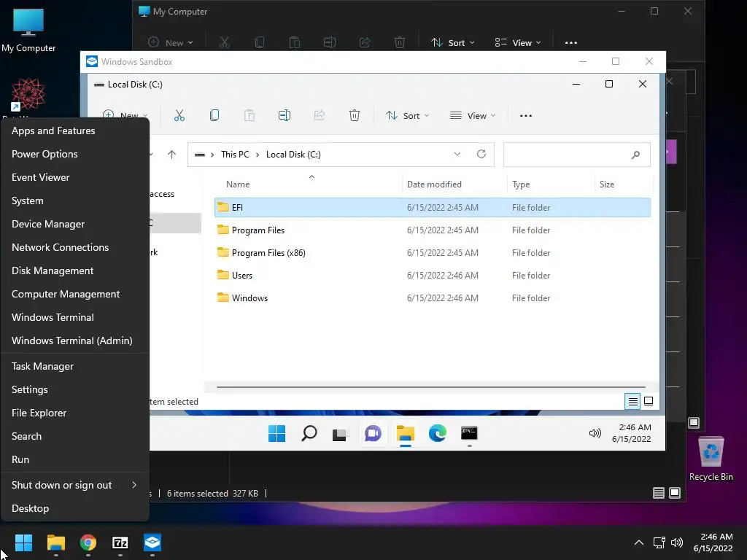Viewport: 747px width, 560px height.
Task: Open Microsoft Edge on sandbox taskbar
Action: tap(438, 433)
